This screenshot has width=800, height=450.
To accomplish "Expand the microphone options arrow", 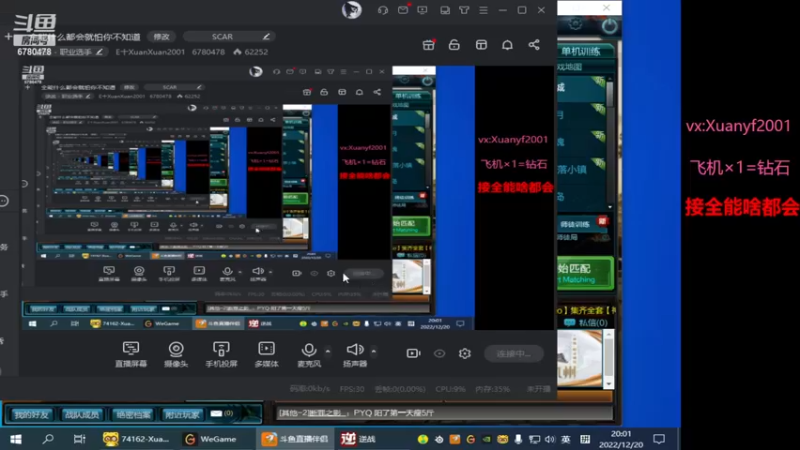I will coord(328,351).
